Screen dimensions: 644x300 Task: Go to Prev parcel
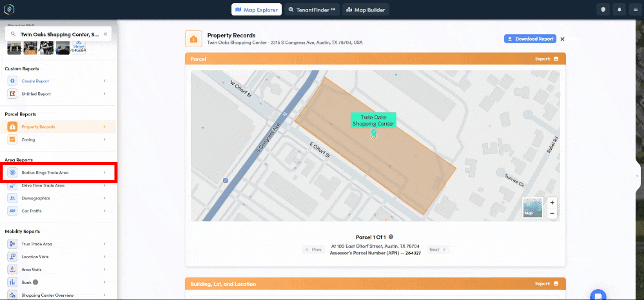pyautogui.click(x=313, y=250)
